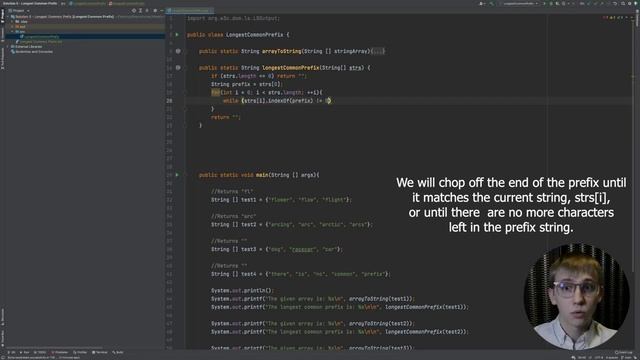Collapse the src folder

tap(12, 31)
